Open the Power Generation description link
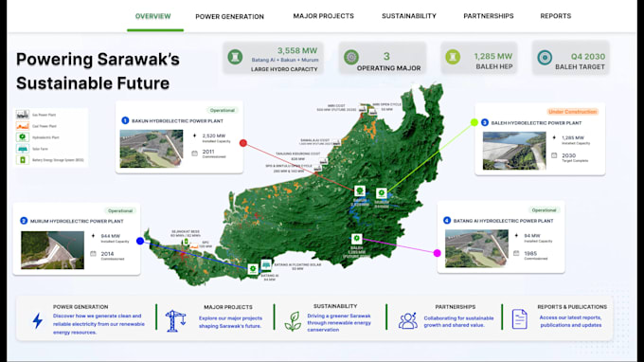This screenshot has width=644, height=362. (98, 324)
